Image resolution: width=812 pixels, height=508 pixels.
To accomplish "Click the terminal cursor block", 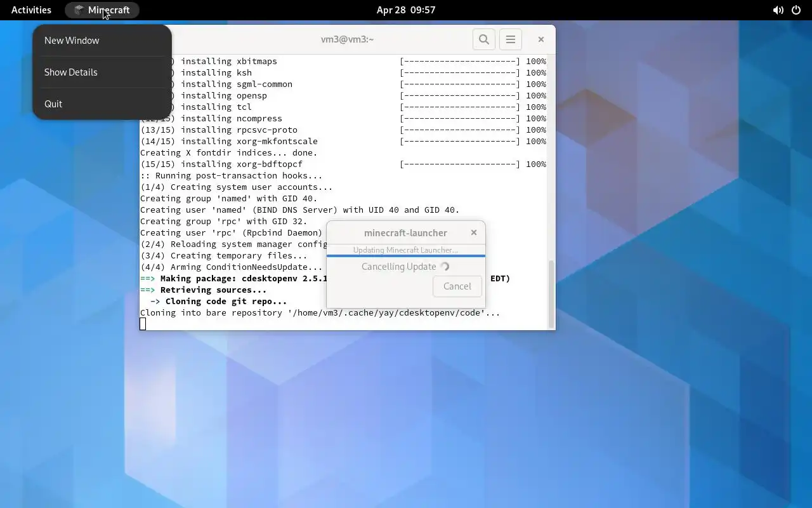I will coord(143,324).
